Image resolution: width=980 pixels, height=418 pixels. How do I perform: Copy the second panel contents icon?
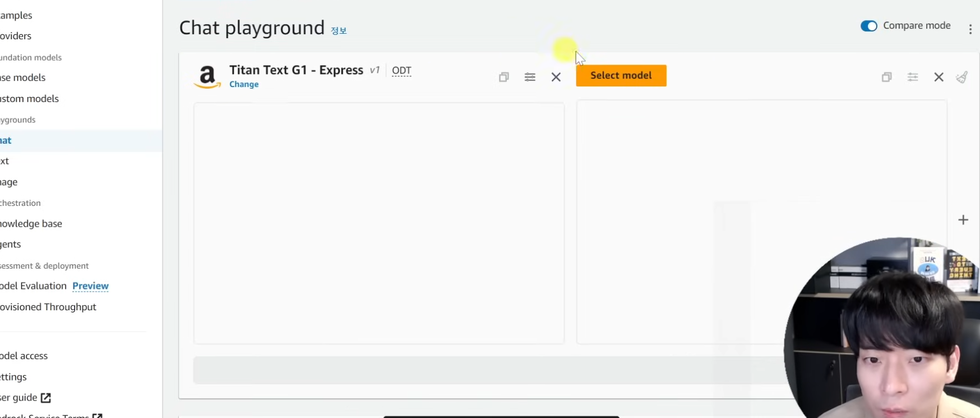point(886,77)
